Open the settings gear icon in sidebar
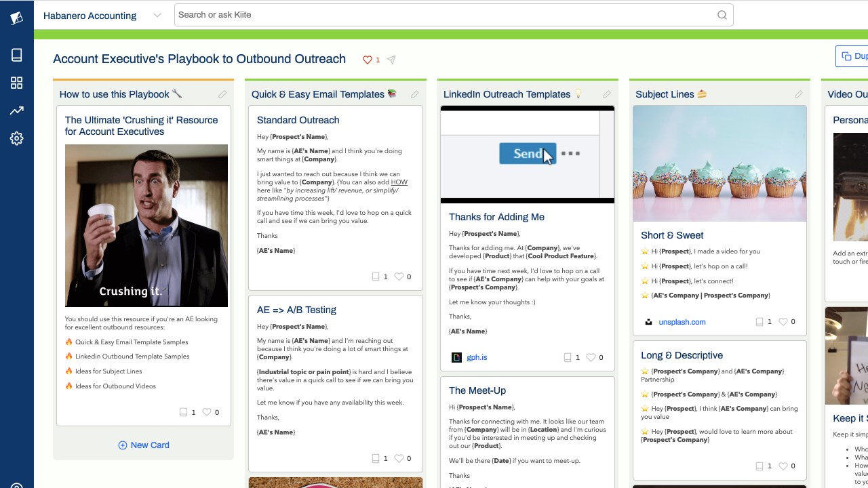This screenshot has width=868, height=488. point(17,138)
